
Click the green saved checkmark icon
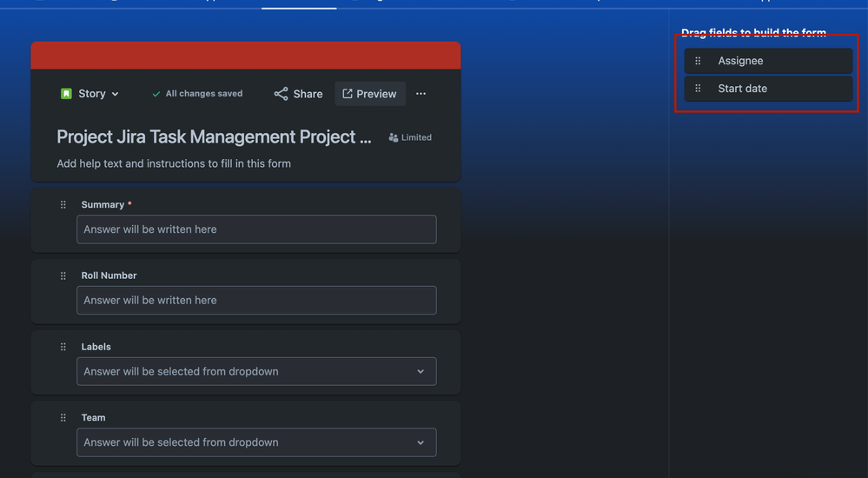pyautogui.click(x=156, y=94)
